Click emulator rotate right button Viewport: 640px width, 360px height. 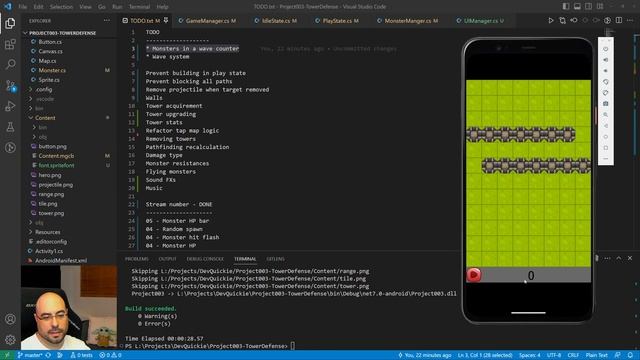tap(606, 93)
